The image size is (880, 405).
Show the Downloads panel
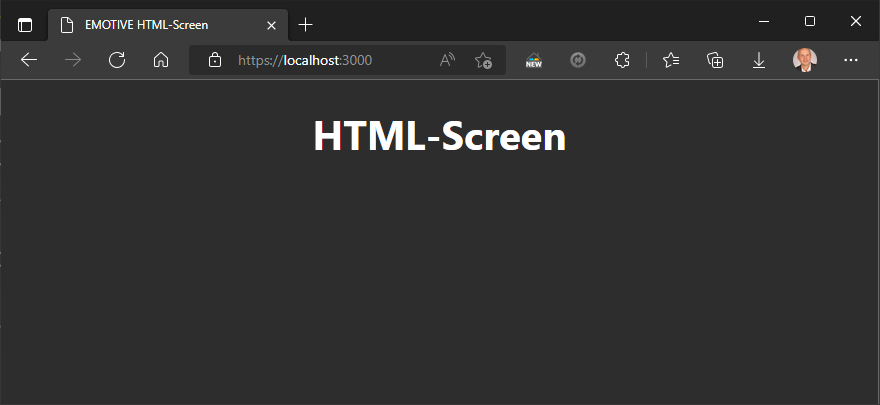pyautogui.click(x=759, y=60)
